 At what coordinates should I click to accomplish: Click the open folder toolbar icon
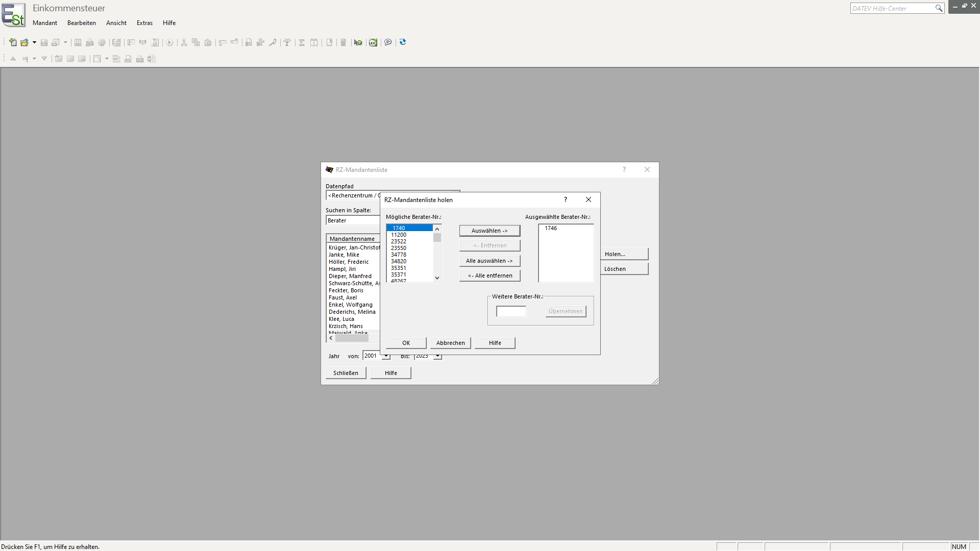coord(24,42)
